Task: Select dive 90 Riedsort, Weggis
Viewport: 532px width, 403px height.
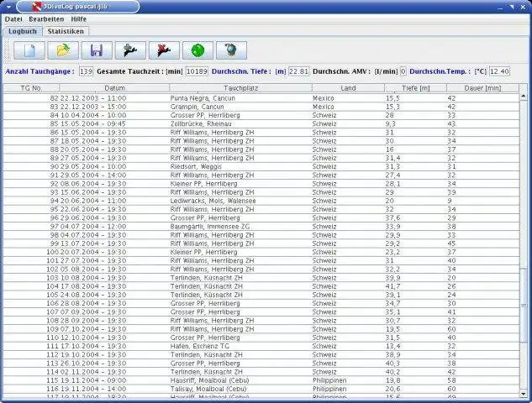Action: [x=261, y=166]
